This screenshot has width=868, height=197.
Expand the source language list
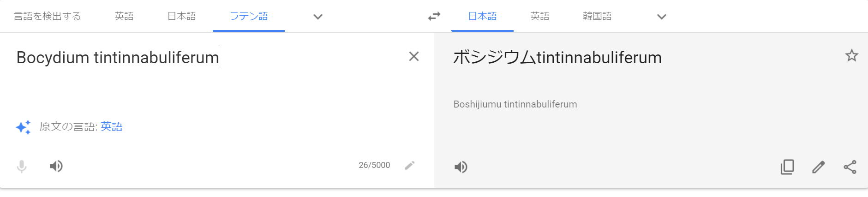(317, 17)
